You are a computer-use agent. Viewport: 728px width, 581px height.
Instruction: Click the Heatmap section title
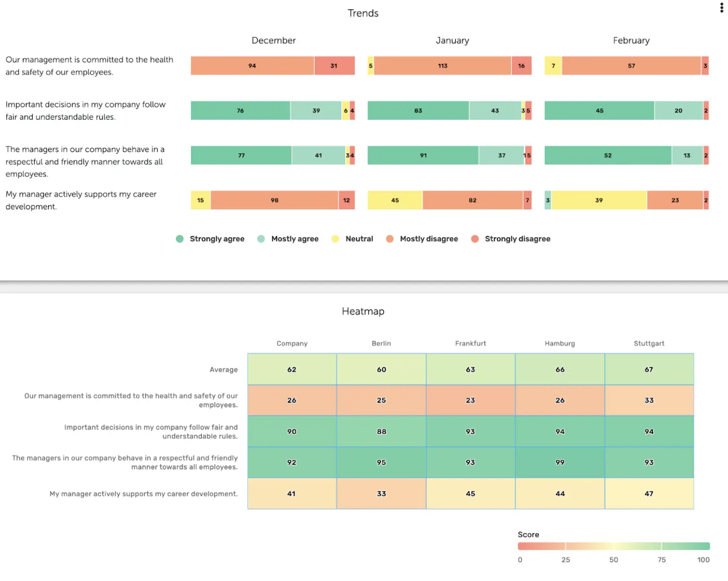[x=363, y=311]
